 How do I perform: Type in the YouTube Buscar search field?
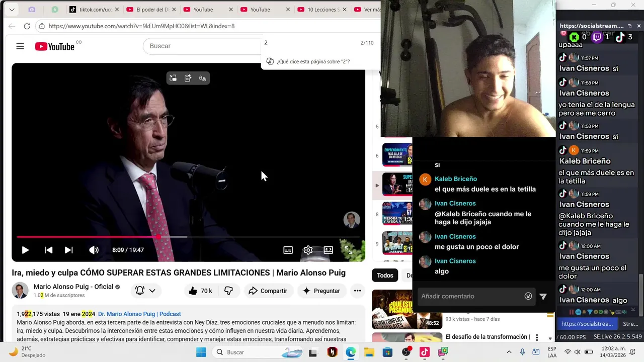201,46
